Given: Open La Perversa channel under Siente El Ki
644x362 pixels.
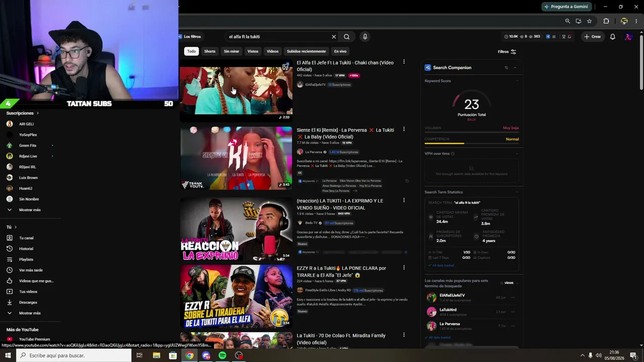Looking at the screenshot, I should (x=313, y=152).
